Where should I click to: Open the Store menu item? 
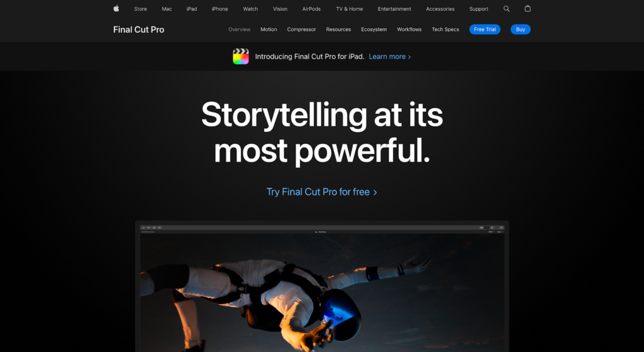click(x=140, y=9)
